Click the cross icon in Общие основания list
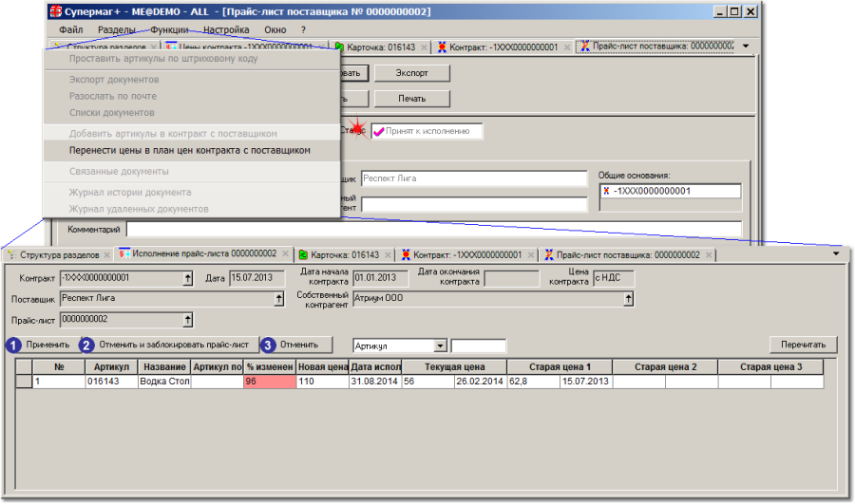This screenshot has width=855, height=504. pos(606,191)
